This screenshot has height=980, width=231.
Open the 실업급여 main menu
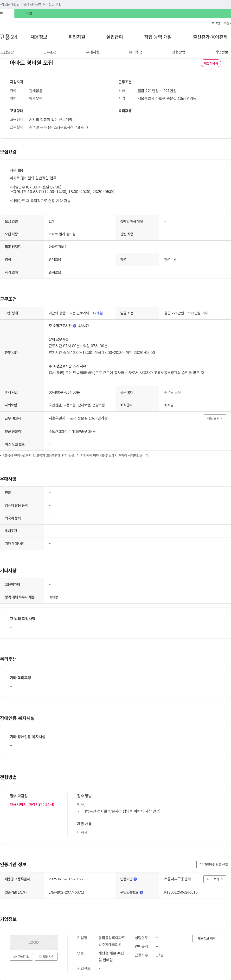[x=114, y=37]
